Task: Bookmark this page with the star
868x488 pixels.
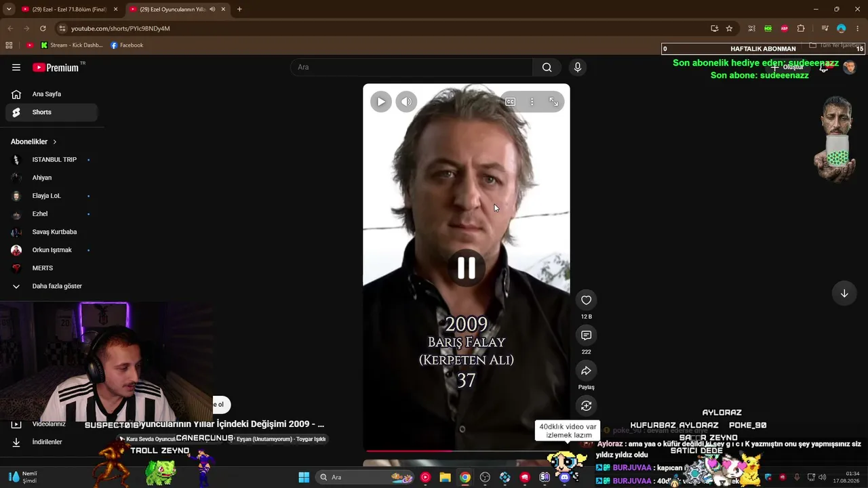Action: coord(729,28)
